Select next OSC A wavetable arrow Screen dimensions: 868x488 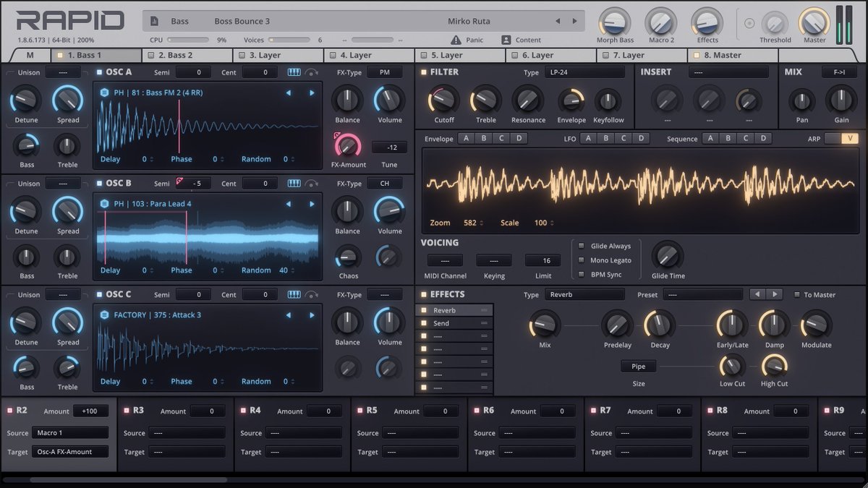(312, 93)
